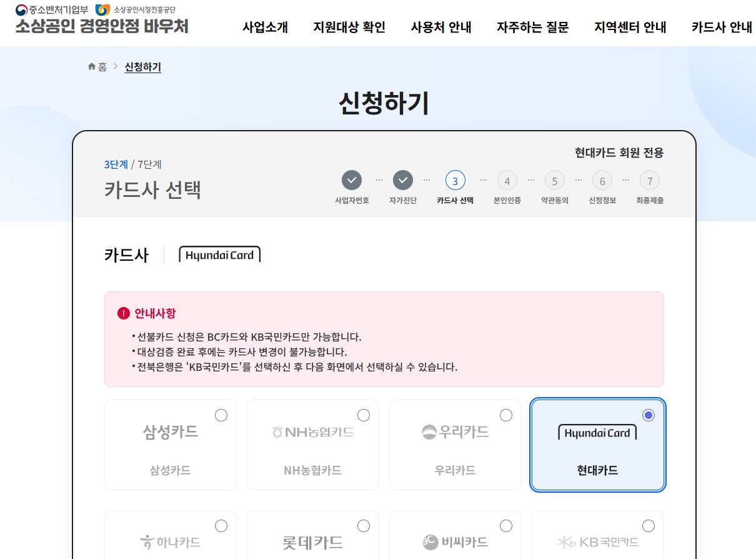Click the 약관동의 step label
Viewport: 756px width, 559px height.
(x=555, y=201)
